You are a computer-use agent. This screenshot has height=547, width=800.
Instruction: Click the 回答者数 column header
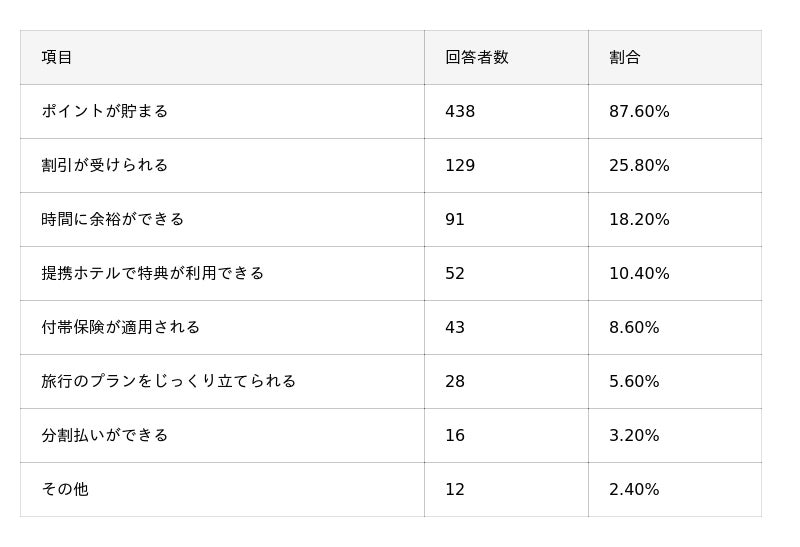pyautogui.click(x=477, y=58)
